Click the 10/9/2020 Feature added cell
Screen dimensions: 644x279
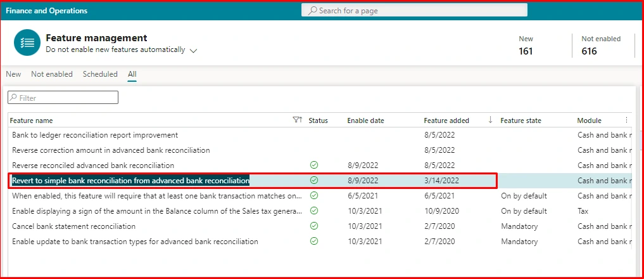coord(442,211)
